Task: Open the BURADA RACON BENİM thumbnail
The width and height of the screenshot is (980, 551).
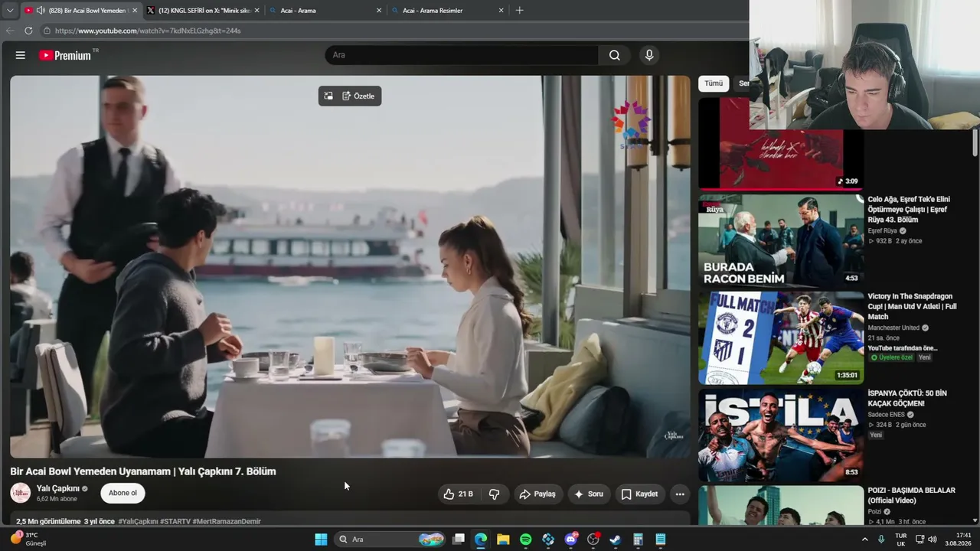Action: (x=781, y=241)
